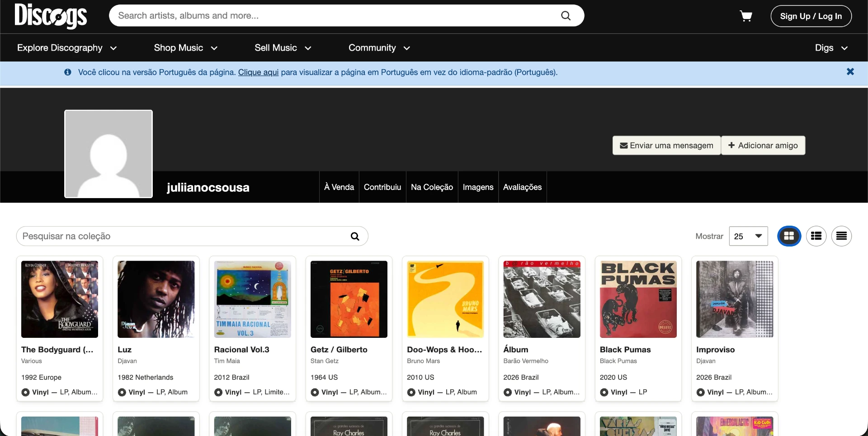Click the user profile avatar
This screenshot has height=436, width=868.
[108, 154]
